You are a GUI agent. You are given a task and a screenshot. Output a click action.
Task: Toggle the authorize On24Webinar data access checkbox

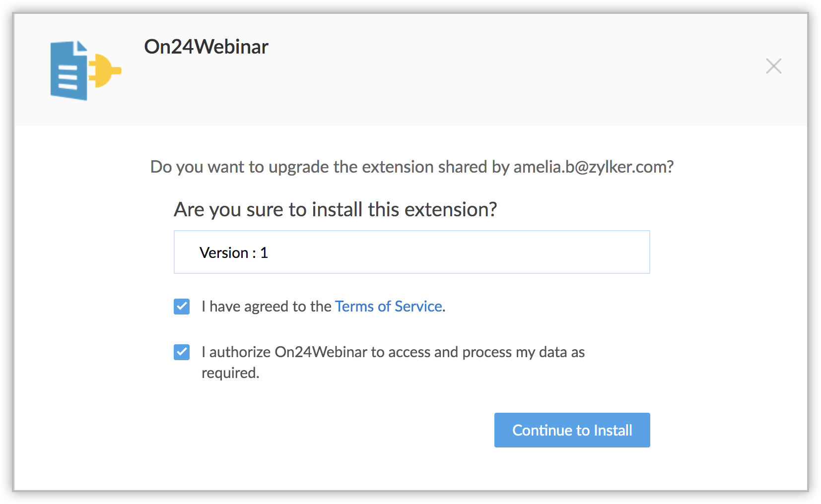182,352
